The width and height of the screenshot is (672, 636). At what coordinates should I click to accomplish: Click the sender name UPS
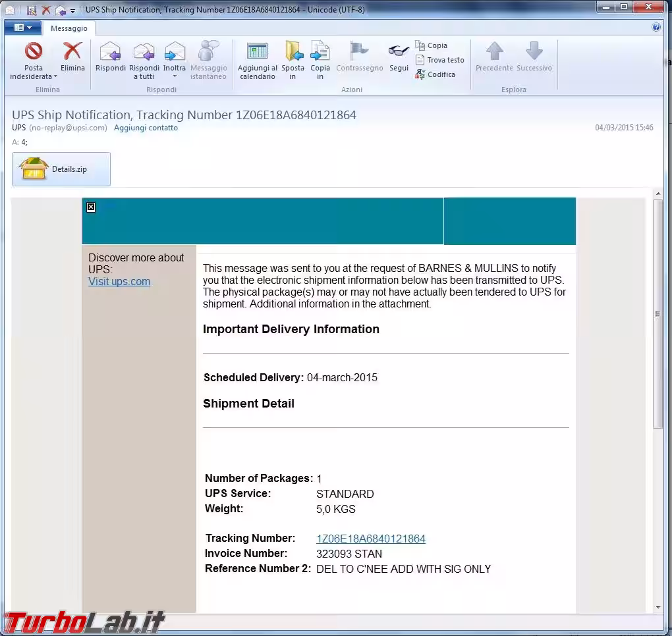pos(19,128)
